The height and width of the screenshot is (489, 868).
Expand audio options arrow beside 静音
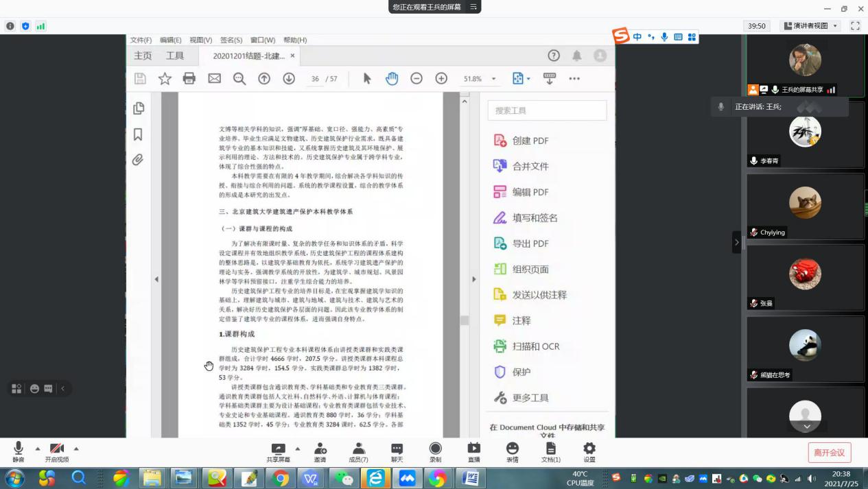pyautogui.click(x=37, y=449)
